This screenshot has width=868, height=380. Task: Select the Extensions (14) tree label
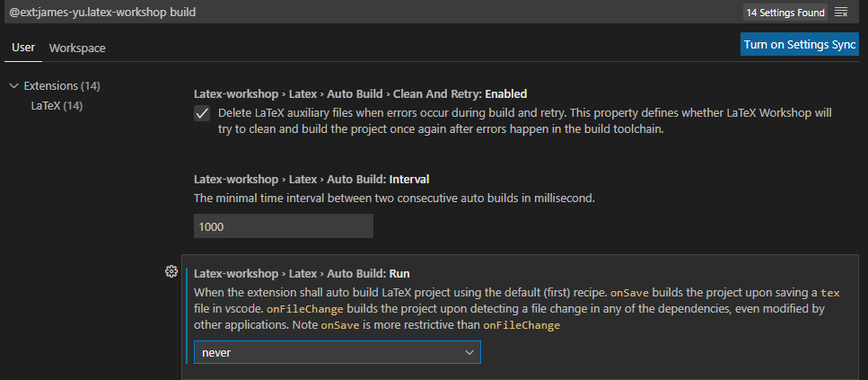pos(61,86)
